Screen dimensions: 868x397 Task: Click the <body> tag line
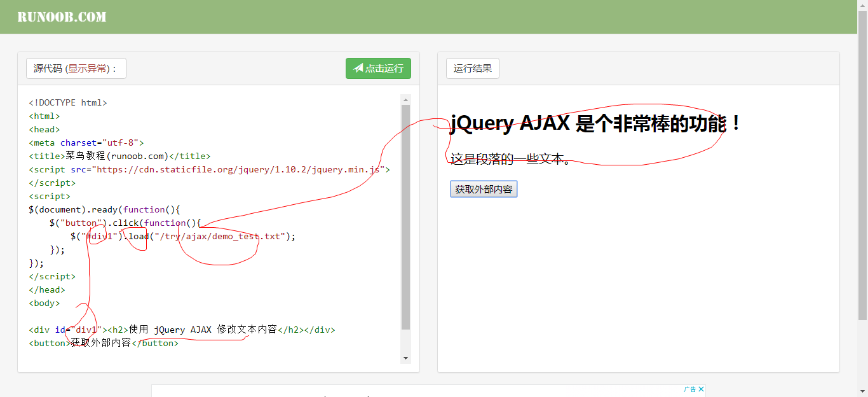[x=44, y=303]
